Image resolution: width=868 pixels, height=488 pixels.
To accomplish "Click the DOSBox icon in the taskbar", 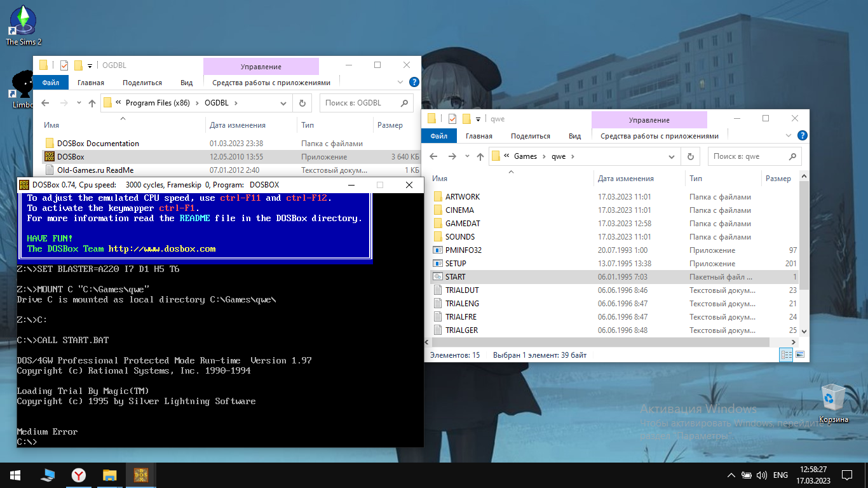I will (x=141, y=475).
